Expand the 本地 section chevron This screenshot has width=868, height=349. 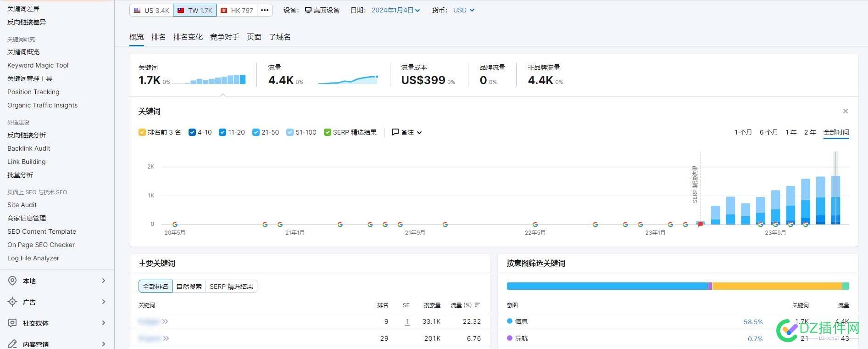point(104,281)
